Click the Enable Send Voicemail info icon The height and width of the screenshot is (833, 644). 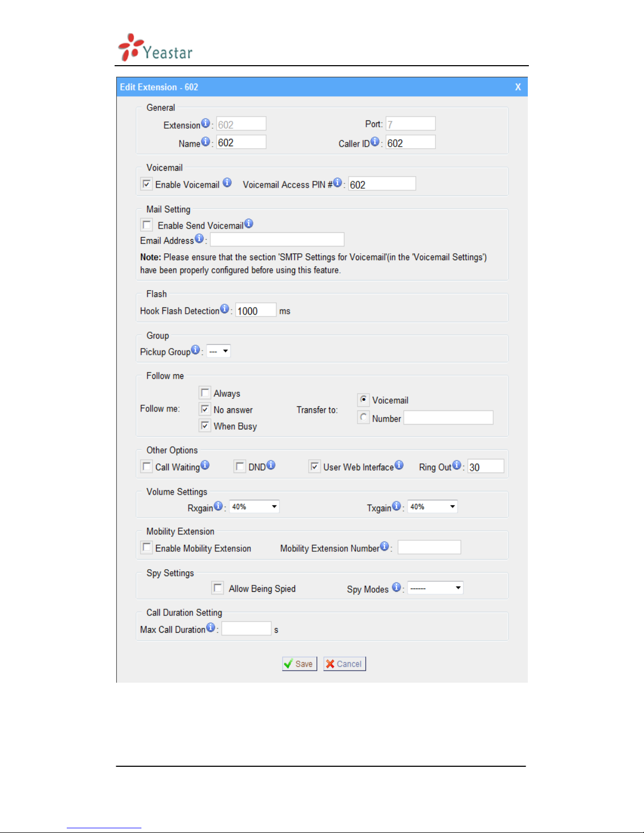[249, 223]
